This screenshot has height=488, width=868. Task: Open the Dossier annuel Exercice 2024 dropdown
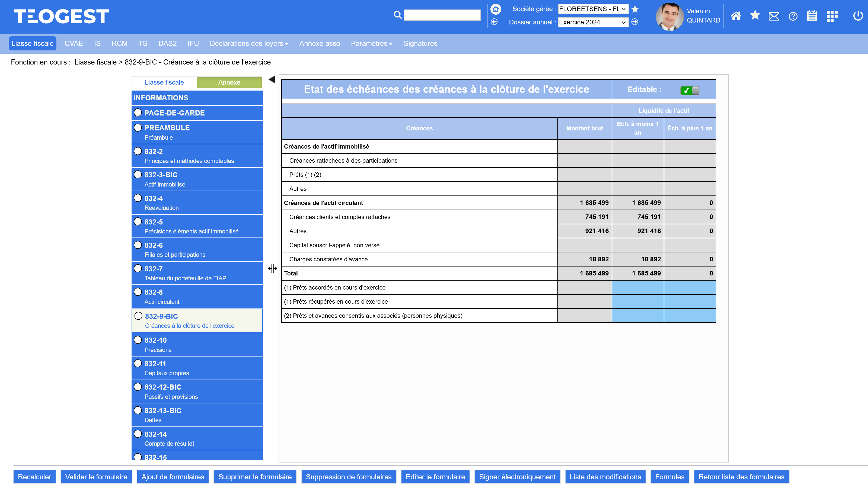click(x=593, y=22)
